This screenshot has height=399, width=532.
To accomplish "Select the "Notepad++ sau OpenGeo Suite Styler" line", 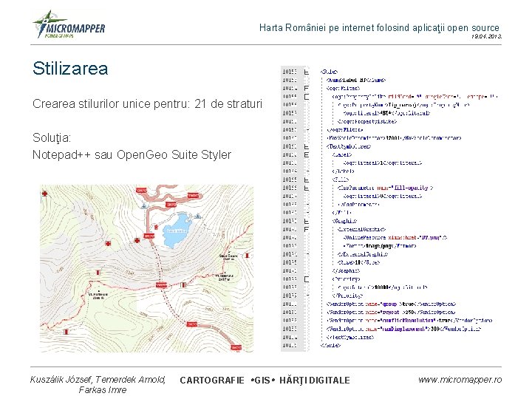I will pyautogui.click(x=132, y=154).
